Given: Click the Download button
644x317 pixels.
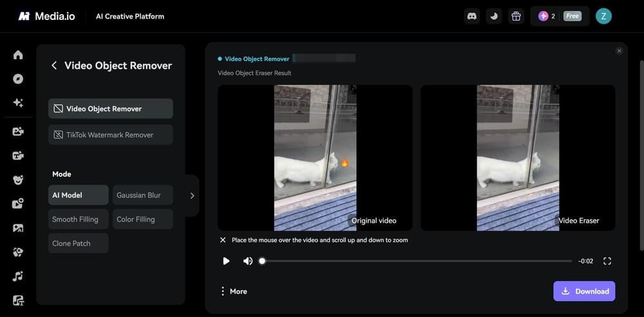Looking at the screenshot, I should [x=584, y=291].
